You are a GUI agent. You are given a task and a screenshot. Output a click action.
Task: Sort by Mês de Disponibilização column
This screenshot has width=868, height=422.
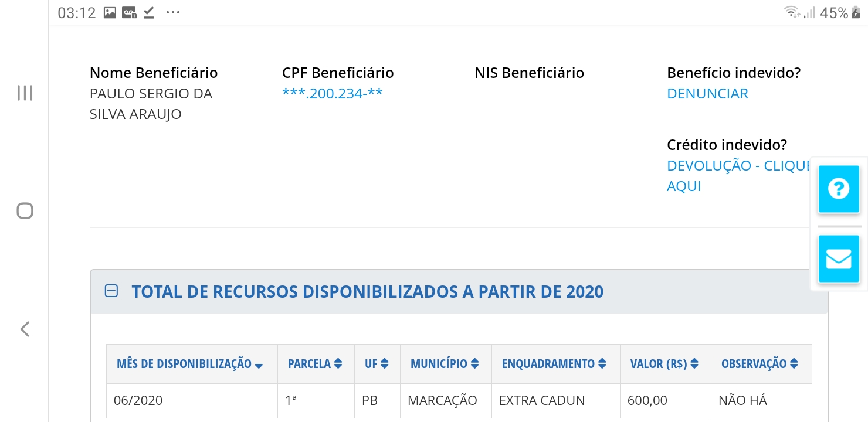[189, 364]
